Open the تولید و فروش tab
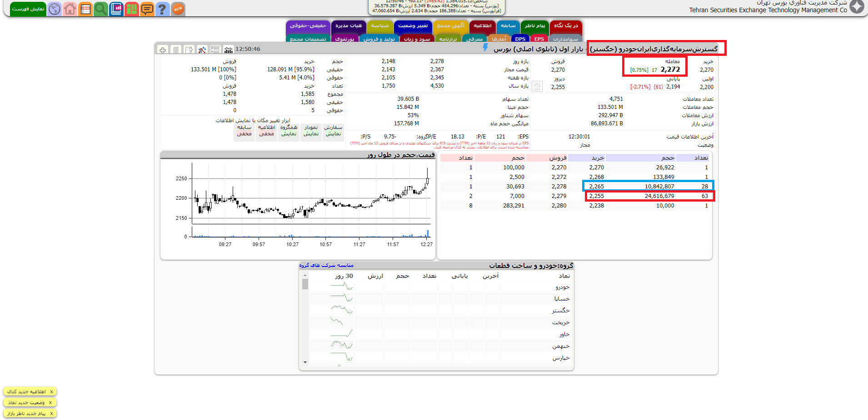This screenshot has height=420, width=868. 379,39
